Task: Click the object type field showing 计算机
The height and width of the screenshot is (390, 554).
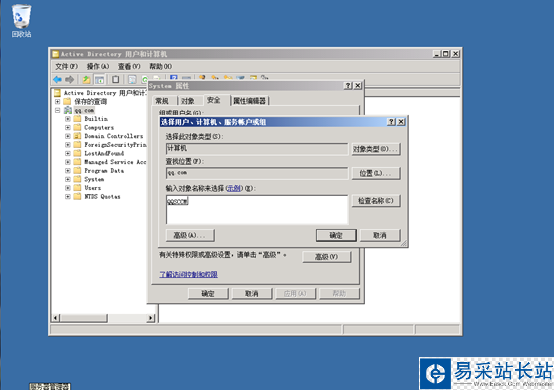Action: pos(257,149)
